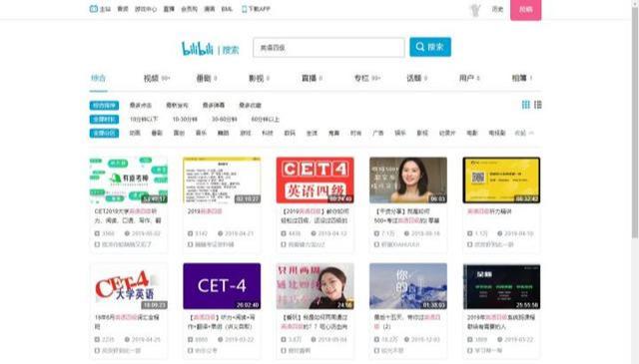Click the bilibili logo beside search box
The image size is (639, 364).
198,49
